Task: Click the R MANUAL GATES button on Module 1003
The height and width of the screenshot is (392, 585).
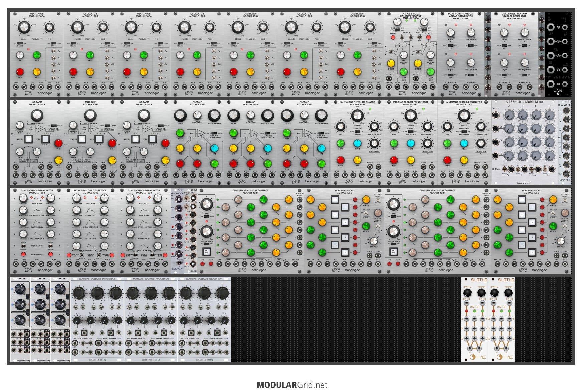Action: pyautogui.click(x=50, y=254)
